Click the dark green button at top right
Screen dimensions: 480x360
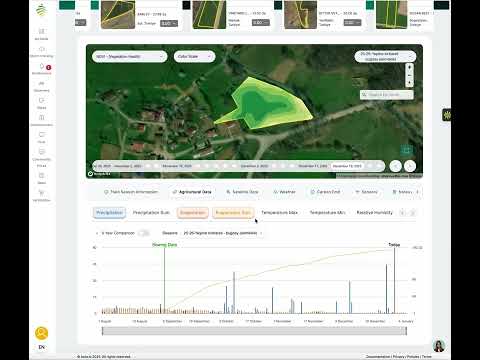tap(441, 5)
